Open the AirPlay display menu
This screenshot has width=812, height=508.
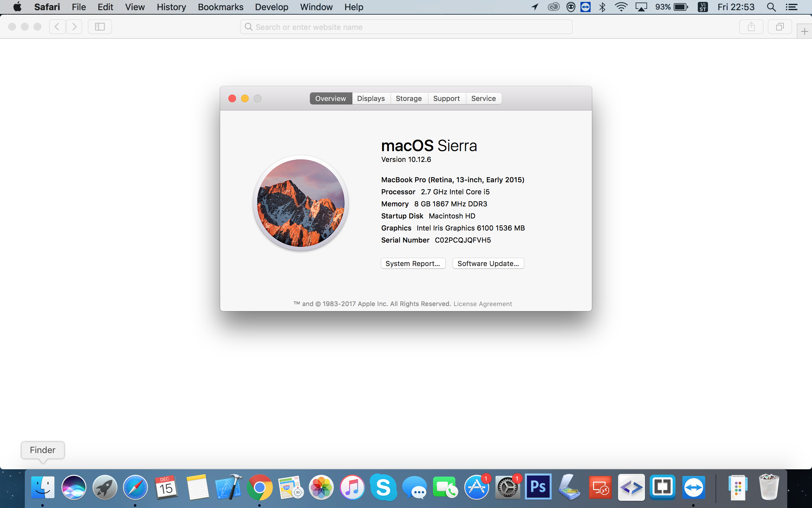pos(641,7)
